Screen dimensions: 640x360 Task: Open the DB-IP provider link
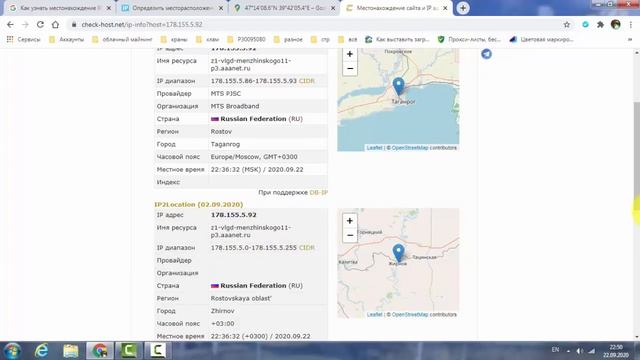pos(318,192)
